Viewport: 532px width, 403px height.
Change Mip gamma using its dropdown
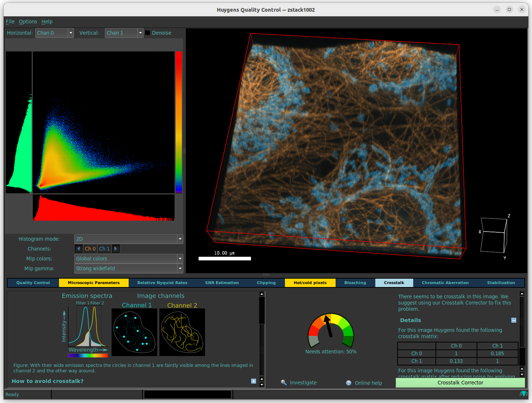[180, 268]
